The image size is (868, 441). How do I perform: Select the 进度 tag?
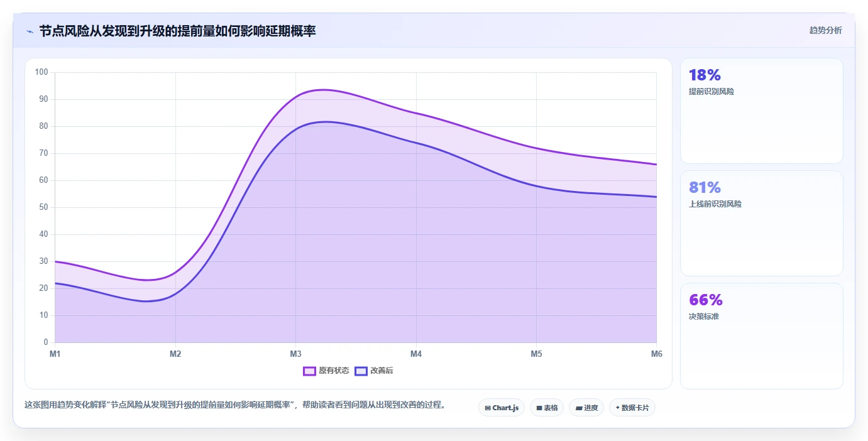(586, 408)
